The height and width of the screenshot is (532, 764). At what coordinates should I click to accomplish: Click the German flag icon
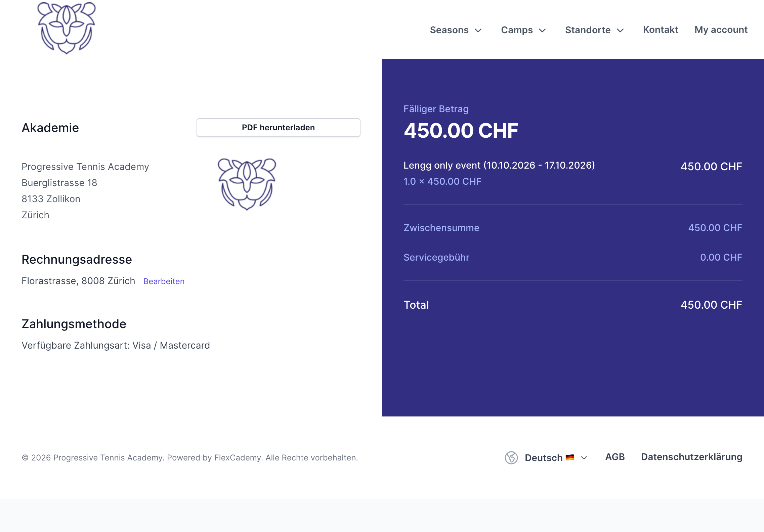coord(570,457)
